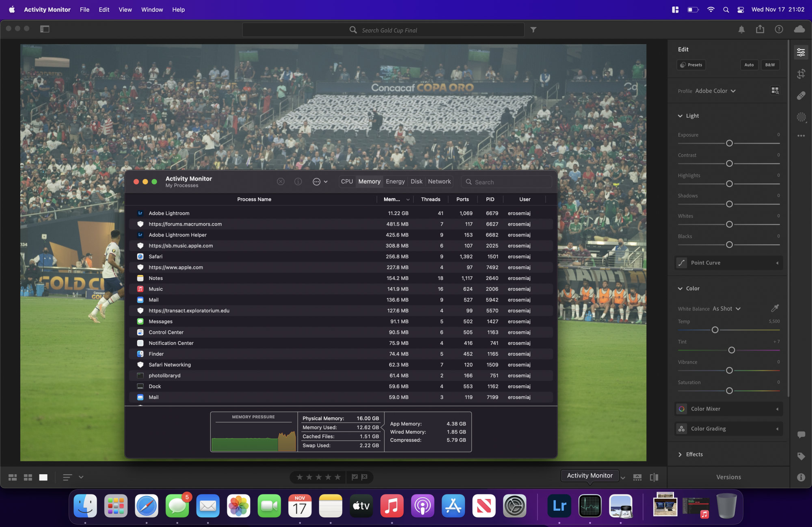Switch to detail single-photo view
Image resolution: width=812 pixels, height=527 pixels.
pos(43,478)
